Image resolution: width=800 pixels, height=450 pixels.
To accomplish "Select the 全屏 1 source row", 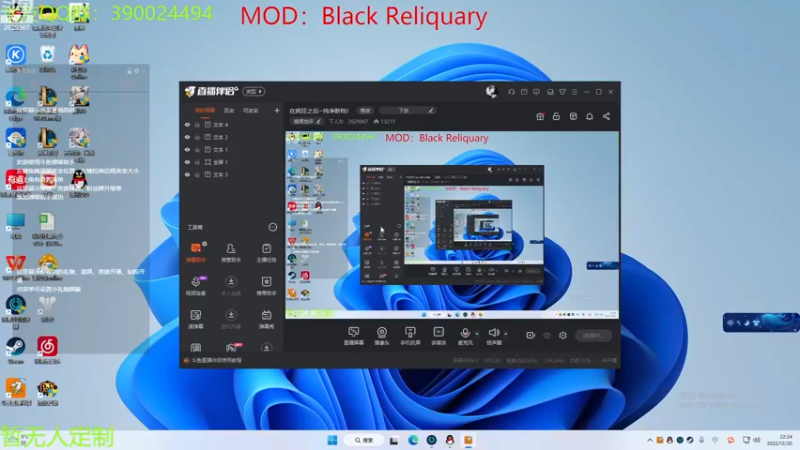I will point(233,162).
